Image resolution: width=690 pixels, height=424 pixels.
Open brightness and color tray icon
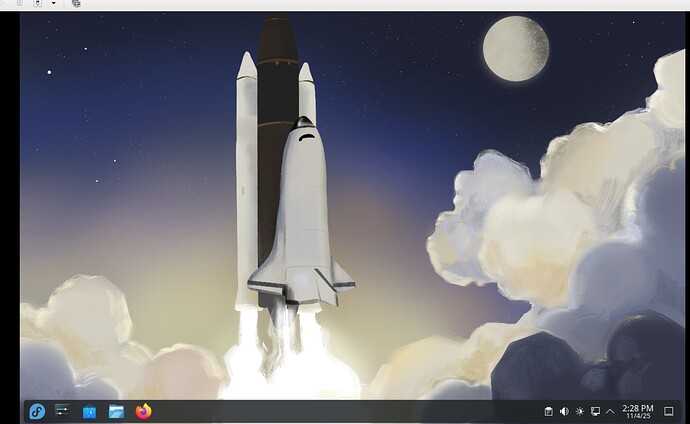580,411
